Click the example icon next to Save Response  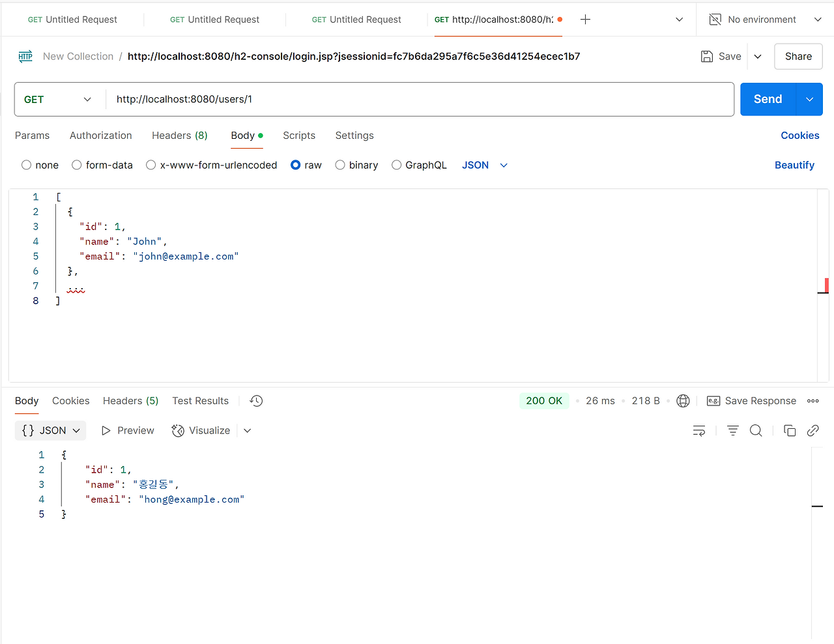click(714, 400)
